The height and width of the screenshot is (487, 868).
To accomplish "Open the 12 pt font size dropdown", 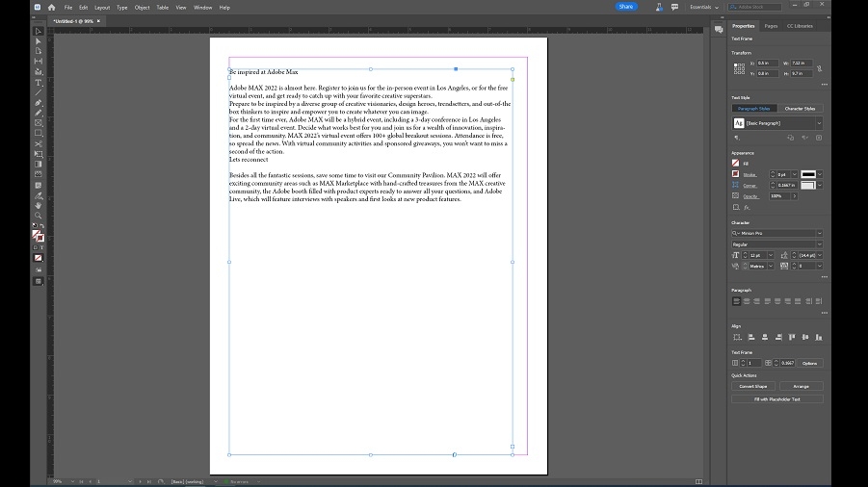I will (x=770, y=255).
